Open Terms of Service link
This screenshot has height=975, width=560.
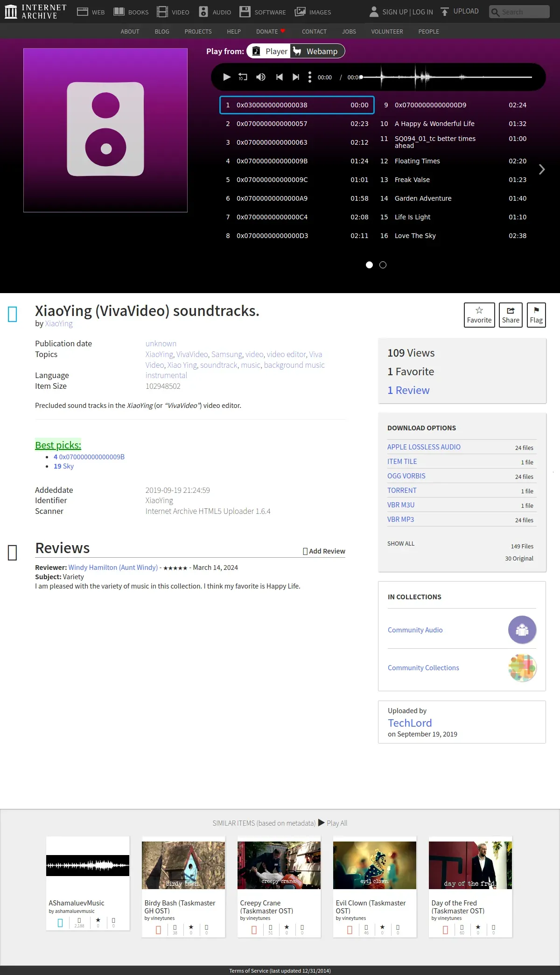coord(280,971)
